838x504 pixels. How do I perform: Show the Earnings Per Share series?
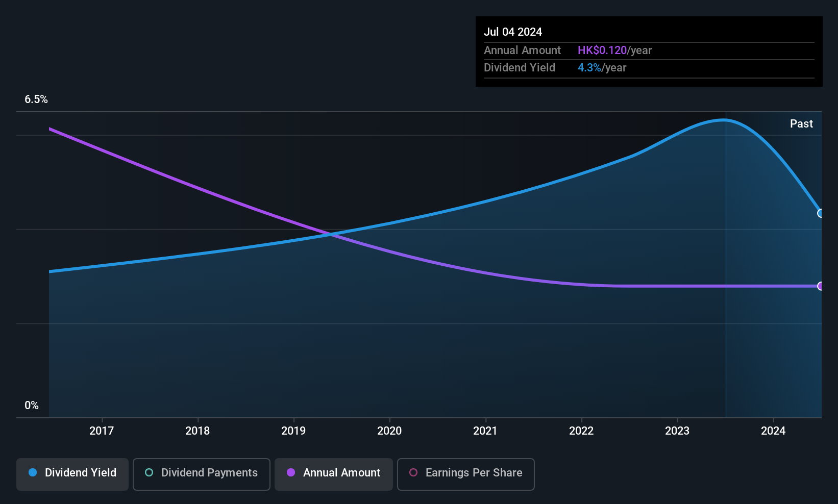coord(465,474)
